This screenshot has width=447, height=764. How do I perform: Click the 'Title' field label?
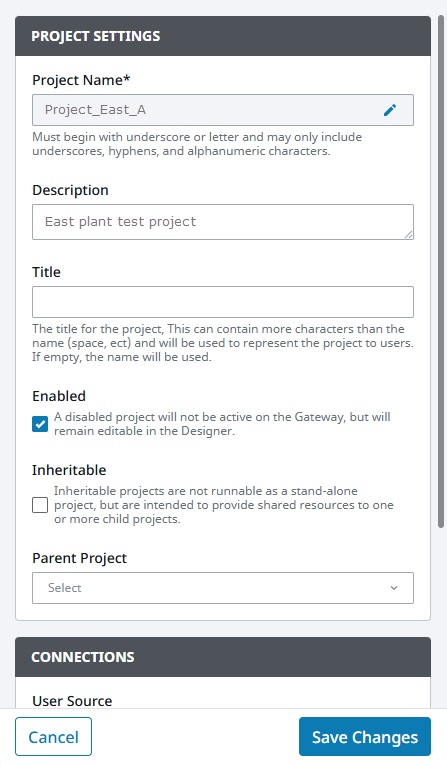pyautogui.click(x=46, y=272)
